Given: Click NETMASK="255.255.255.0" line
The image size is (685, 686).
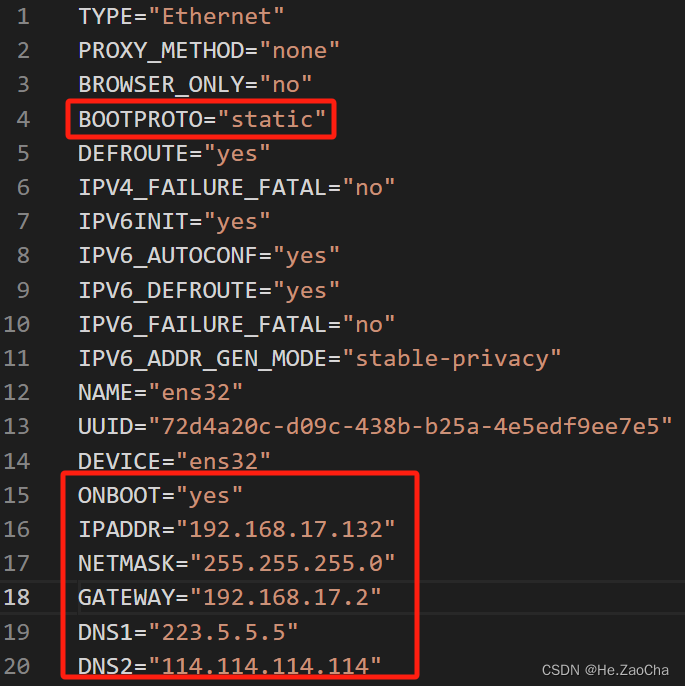Looking at the screenshot, I should click(x=237, y=564).
